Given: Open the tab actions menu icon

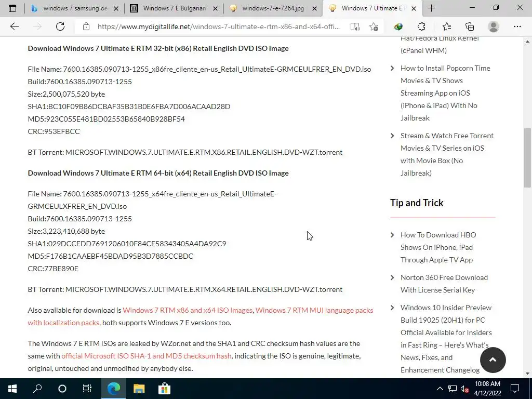Looking at the screenshot, I should [12, 8].
